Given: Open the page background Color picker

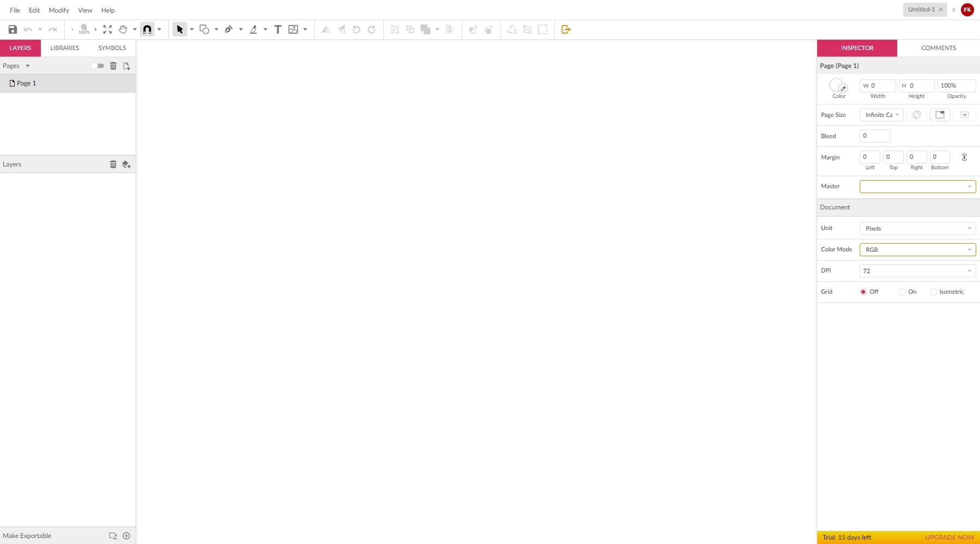Looking at the screenshot, I should (x=837, y=86).
